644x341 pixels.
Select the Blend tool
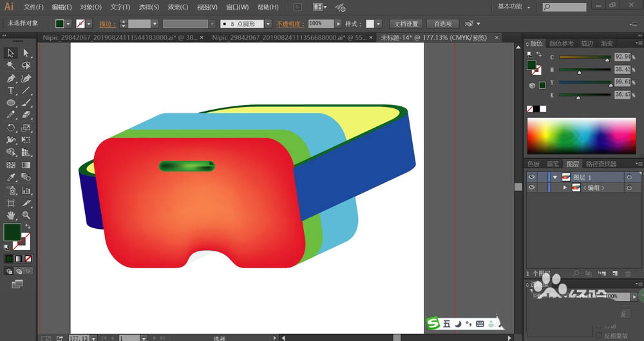coord(26,177)
